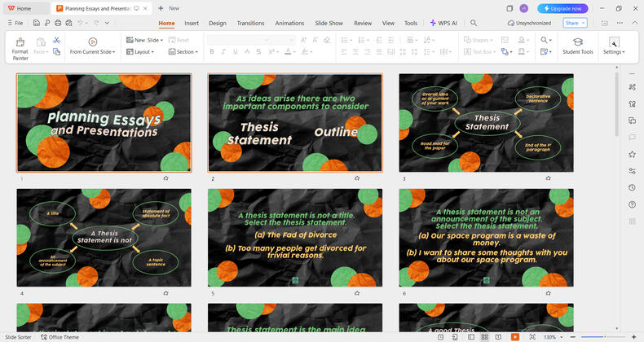Switch to the Review tab
This screenshot has width=644, height=342.
tap(363, 23)
